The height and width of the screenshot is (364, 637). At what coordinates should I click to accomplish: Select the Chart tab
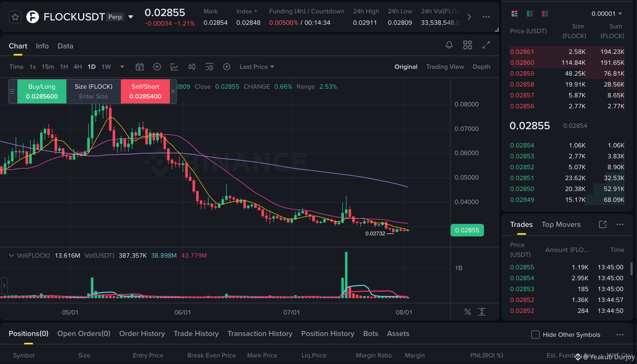point(18,46)
